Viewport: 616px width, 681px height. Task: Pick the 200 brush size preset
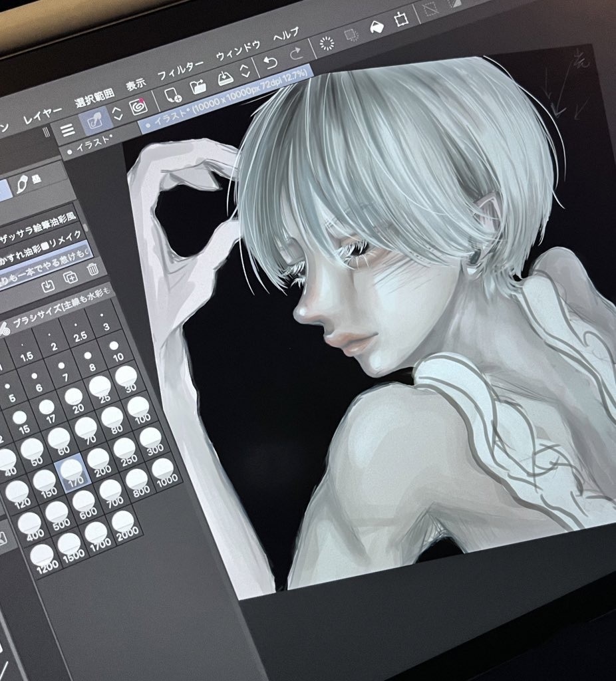(100, 462)
